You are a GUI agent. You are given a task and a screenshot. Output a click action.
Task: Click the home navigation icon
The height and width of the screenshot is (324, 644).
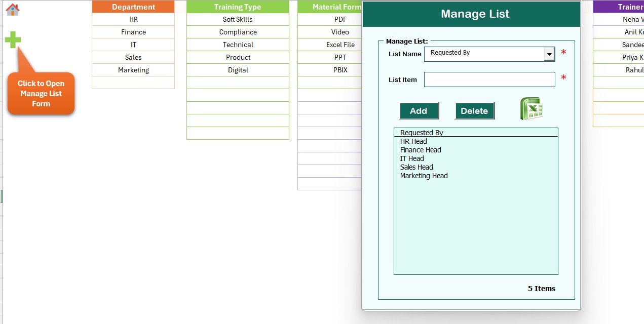[x=12, y=9]
